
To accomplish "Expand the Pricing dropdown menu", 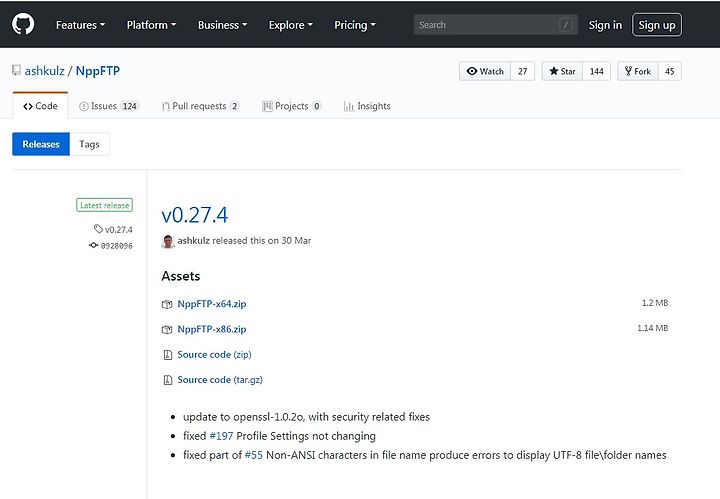I will tap(354, 25).
